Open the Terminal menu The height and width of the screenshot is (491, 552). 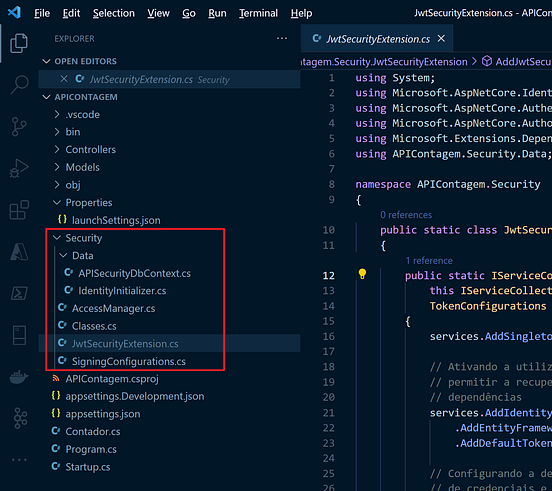258,13
